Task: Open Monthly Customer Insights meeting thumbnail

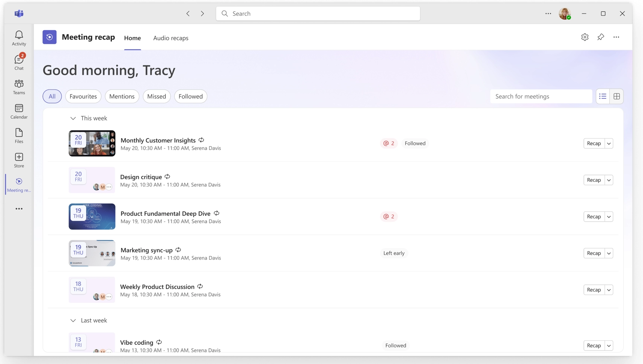Action: coord(92,143)
